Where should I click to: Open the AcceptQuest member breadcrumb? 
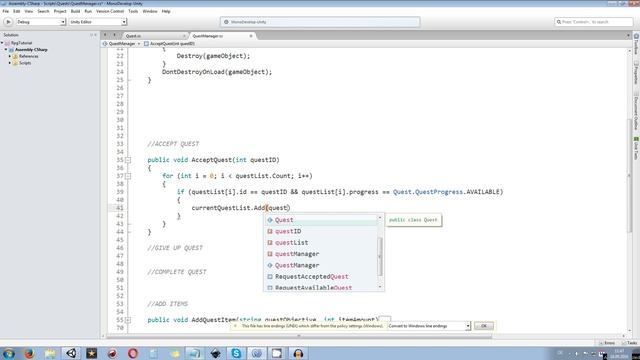pos(169,43)
